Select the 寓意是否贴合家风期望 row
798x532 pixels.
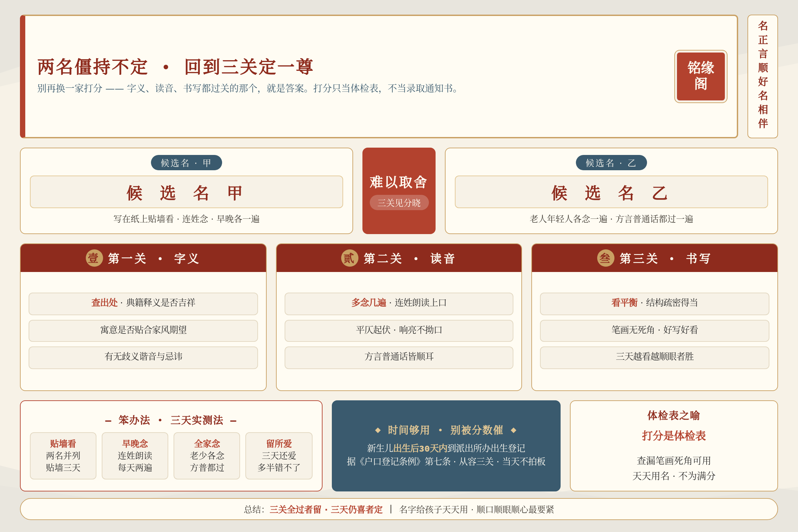click(143, 331)
